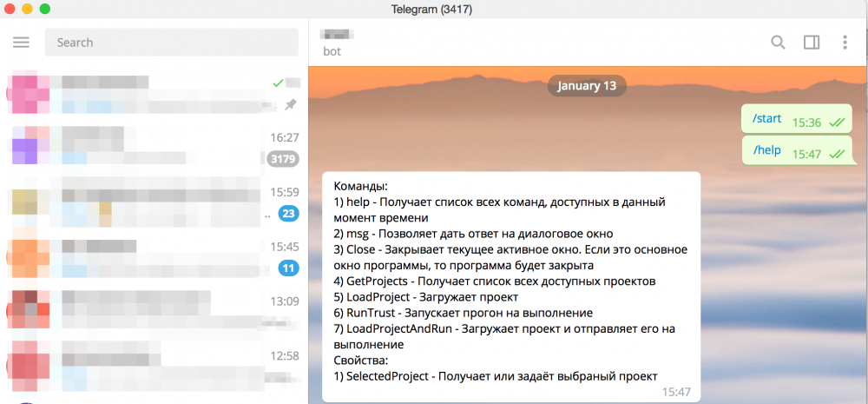
Task: Open the chat with 11 unread messages
Action: [x=154, y=258]
